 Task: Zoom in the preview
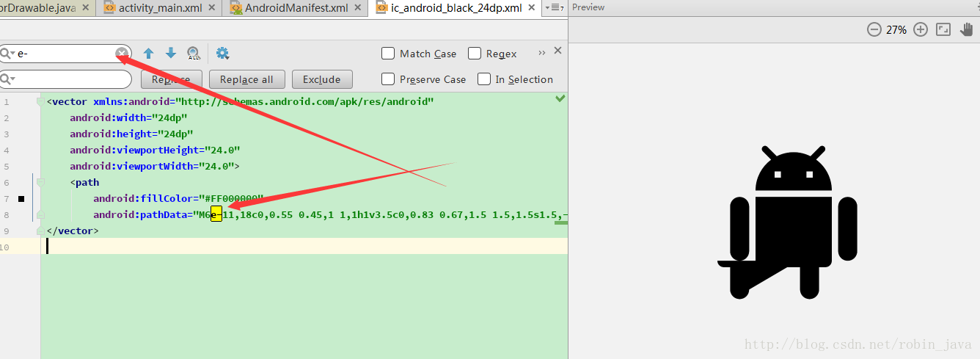pyautogui.click(x=921, y=29)
